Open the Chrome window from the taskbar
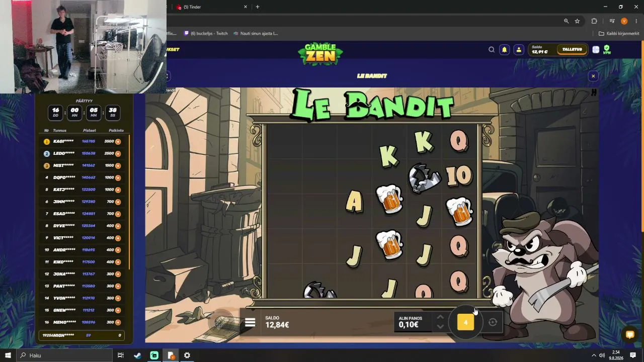Image resolution: width=644 pixels, height=362 pixels. [171, 355]
